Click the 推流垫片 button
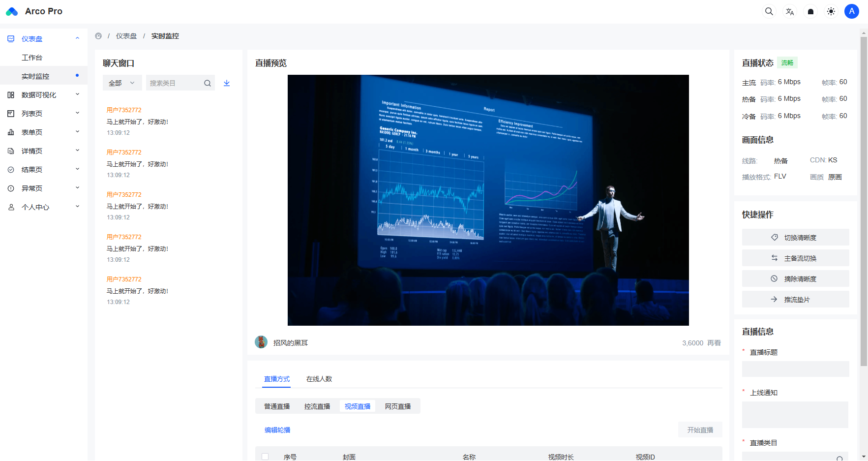 click(796, 299)
